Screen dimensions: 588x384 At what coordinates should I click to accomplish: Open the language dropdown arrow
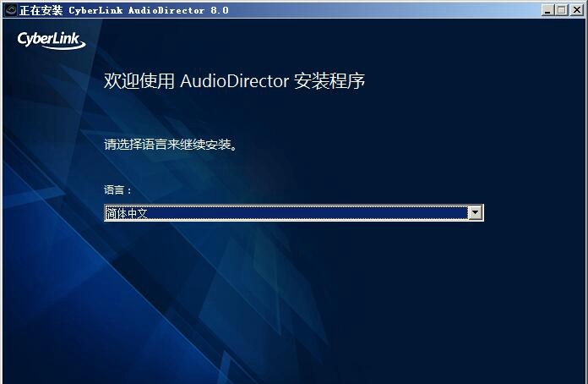point(475,213)
